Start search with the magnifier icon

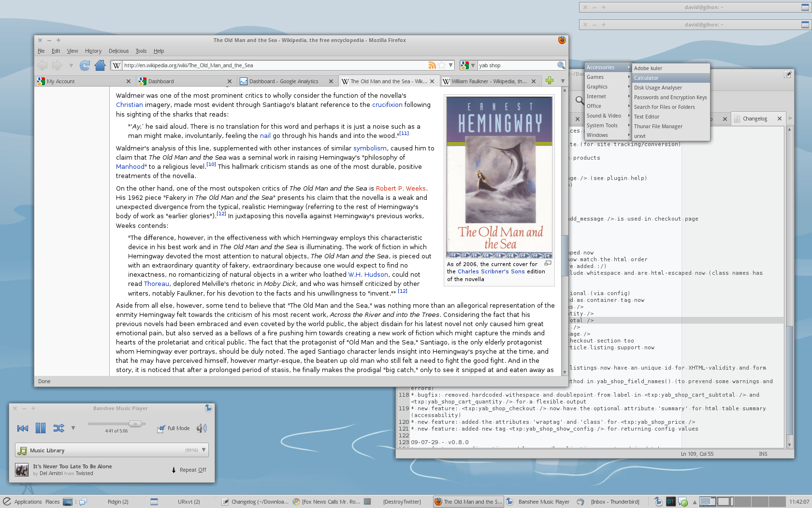(x=561, y=65)
